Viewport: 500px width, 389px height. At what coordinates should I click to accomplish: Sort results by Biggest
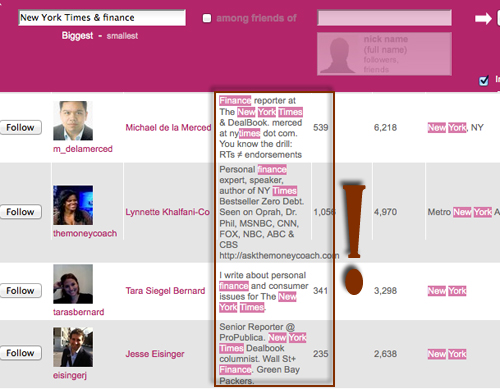pyautogui.click(x=77, y=36)
